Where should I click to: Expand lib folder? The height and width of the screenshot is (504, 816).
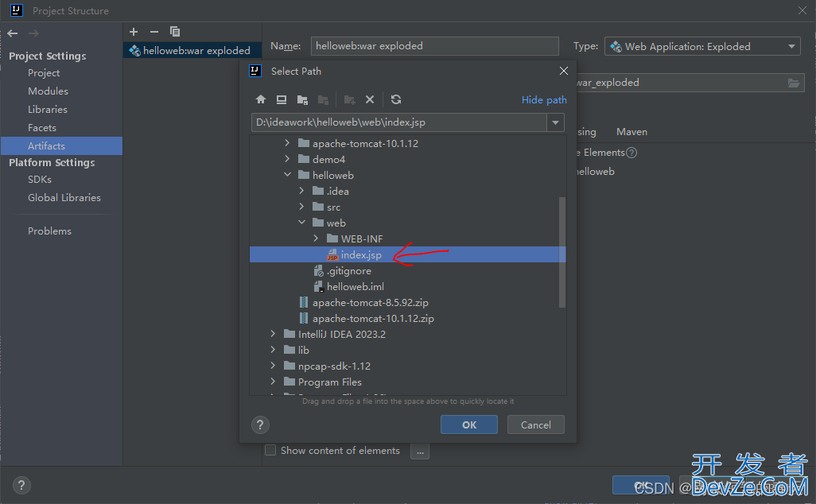click(273, 350)
